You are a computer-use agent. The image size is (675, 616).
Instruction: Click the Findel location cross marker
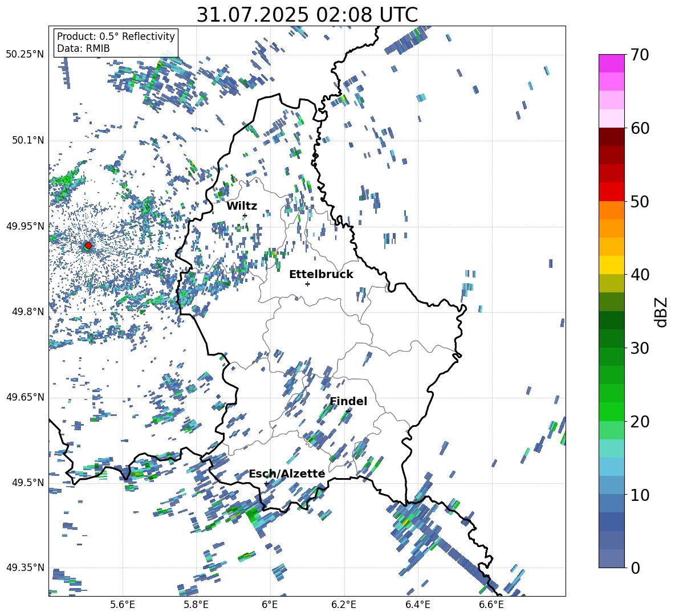click(348, 411)
